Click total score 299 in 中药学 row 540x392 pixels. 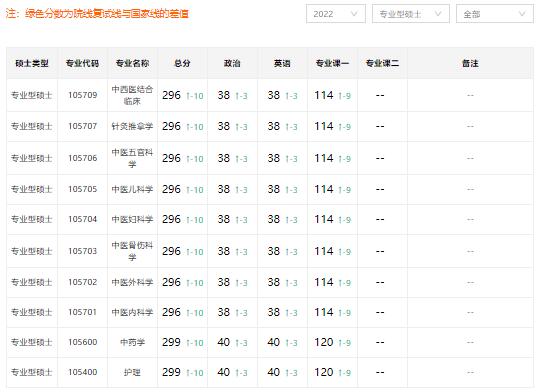pos(171,342)
